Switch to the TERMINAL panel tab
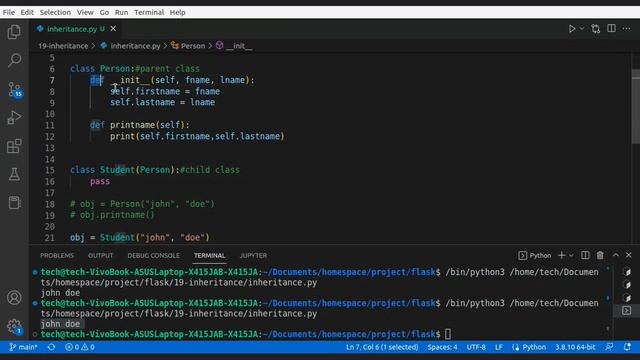 click(x=209, y=256)
